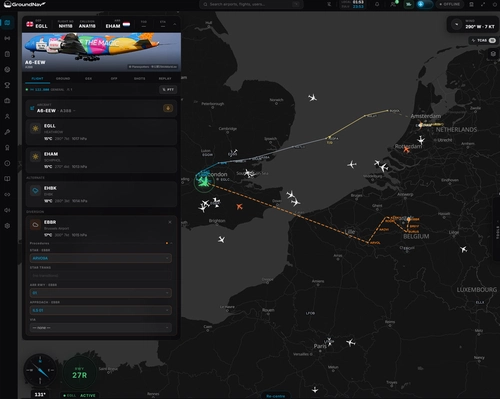Open the online users icon
The width and height of the screenshot is (500, 399).
(393, 4)
